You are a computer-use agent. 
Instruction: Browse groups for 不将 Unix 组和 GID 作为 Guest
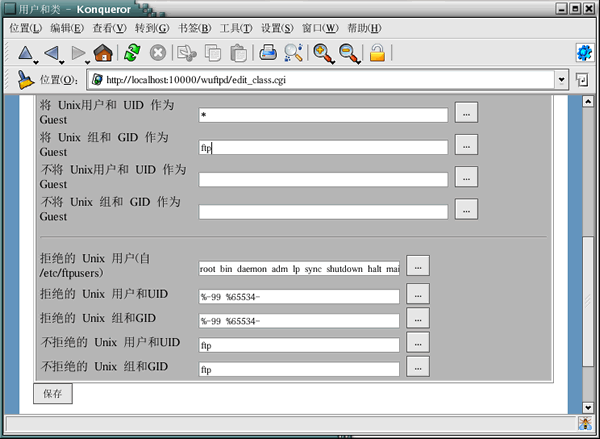coord(466,209)
